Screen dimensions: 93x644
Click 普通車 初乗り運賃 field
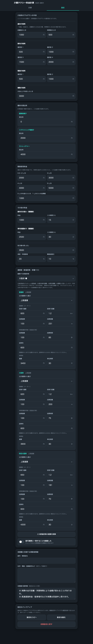33,314
